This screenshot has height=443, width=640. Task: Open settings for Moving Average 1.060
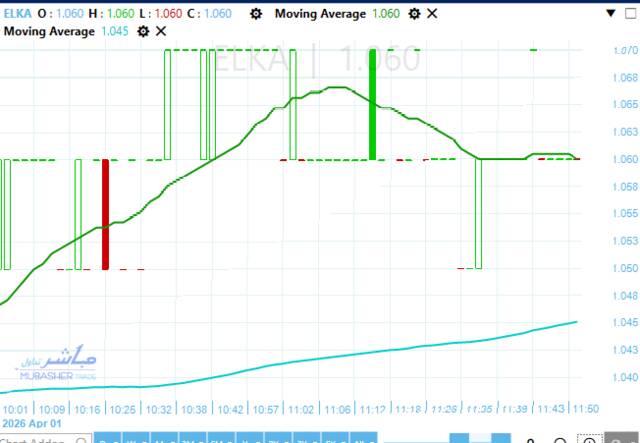coord(413,13)
